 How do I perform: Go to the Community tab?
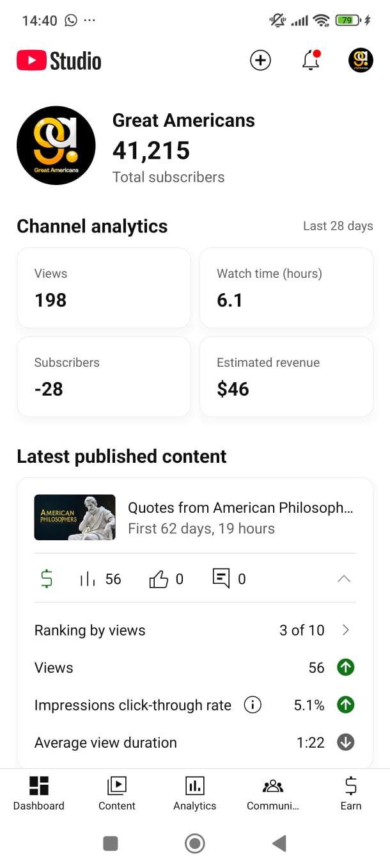pos(273,793)
